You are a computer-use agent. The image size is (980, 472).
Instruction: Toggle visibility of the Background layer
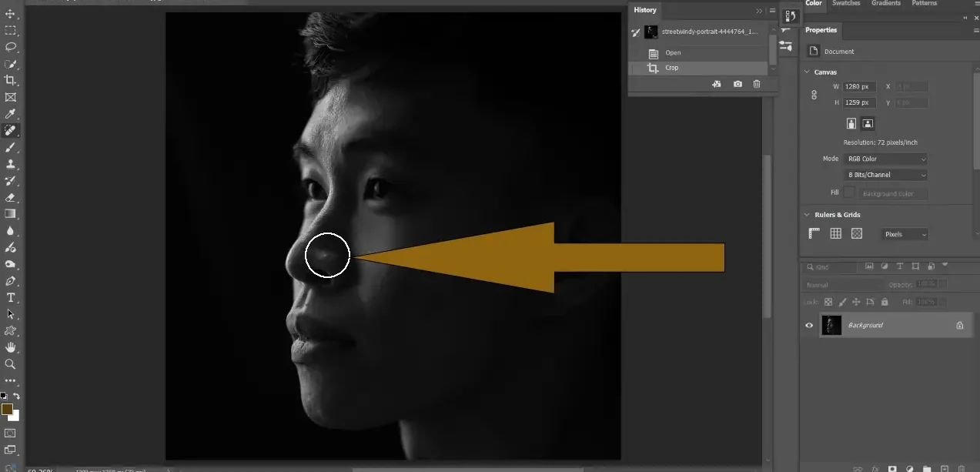pos(809,326)
